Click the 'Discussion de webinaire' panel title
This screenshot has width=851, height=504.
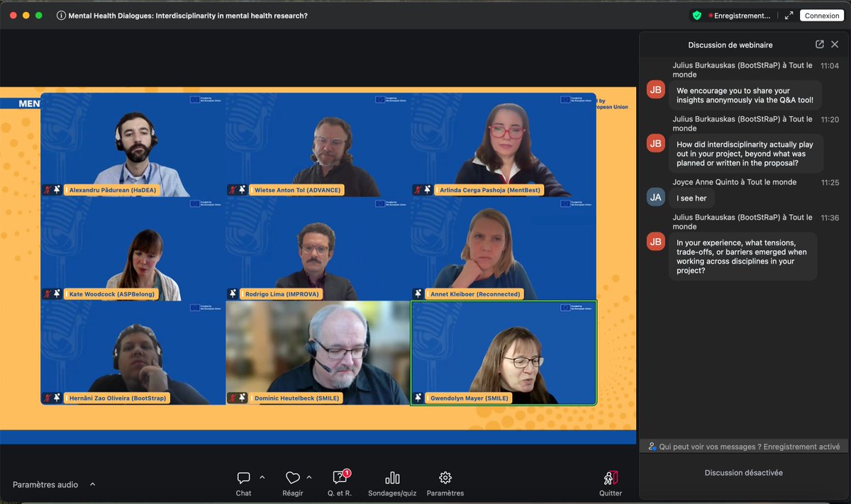coord(730,45)
